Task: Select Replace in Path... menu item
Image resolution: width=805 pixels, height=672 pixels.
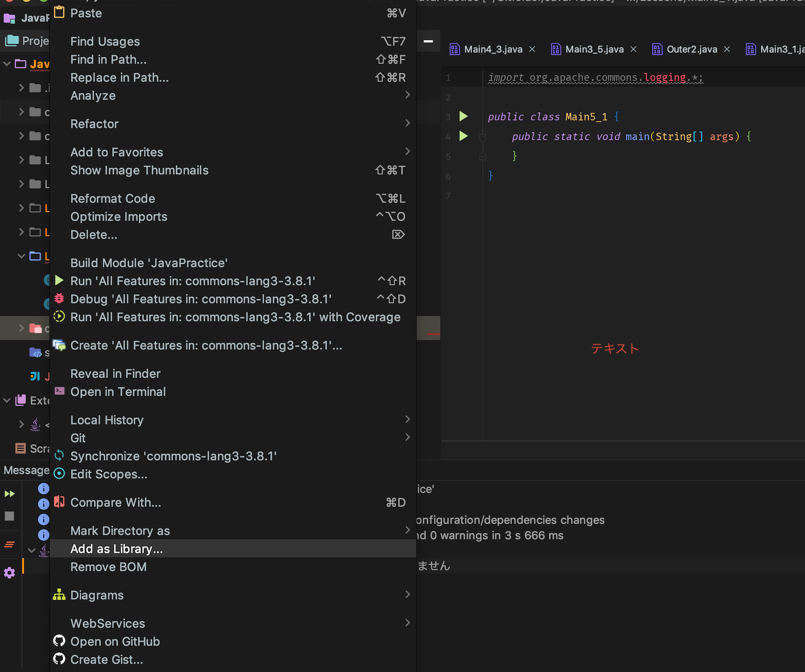Action: click(x=233, y=78)
